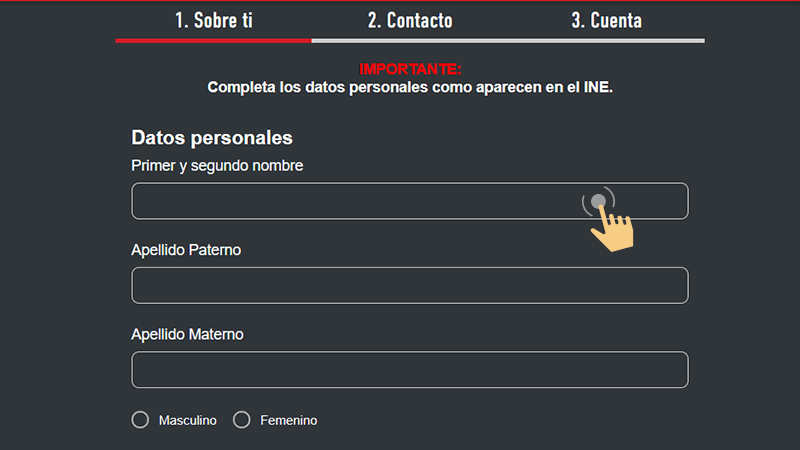Click the pointing hand cursor icon
800x450 pixels.
tap(613, 232)
